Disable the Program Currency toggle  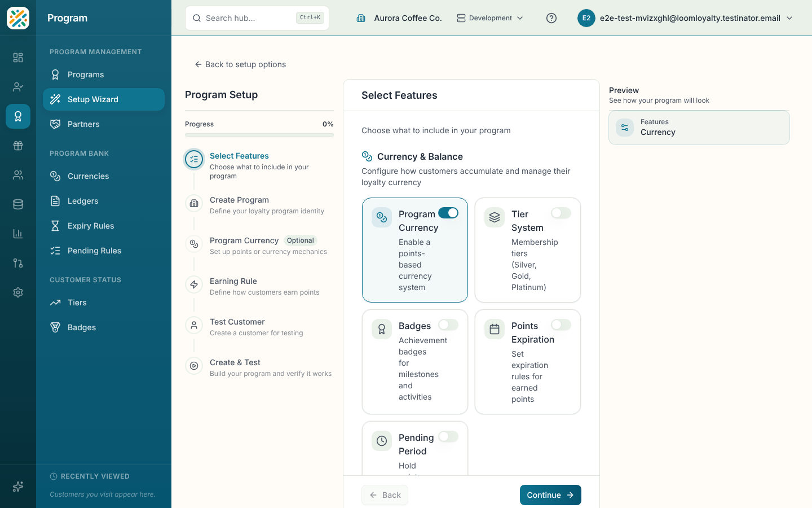[448, 213]
